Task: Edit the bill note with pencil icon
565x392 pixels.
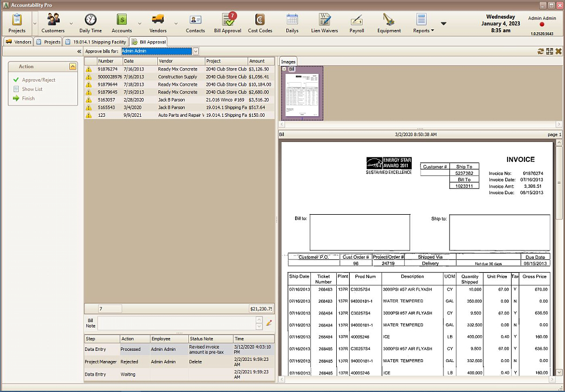Action: pyautogui.click(x=269, y=322)
